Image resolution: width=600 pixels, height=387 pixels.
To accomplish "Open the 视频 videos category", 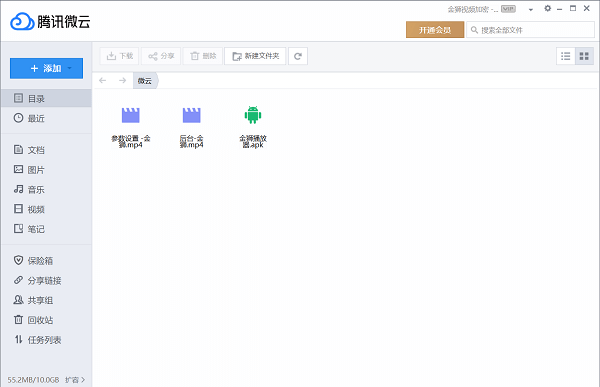I will 46,209.
